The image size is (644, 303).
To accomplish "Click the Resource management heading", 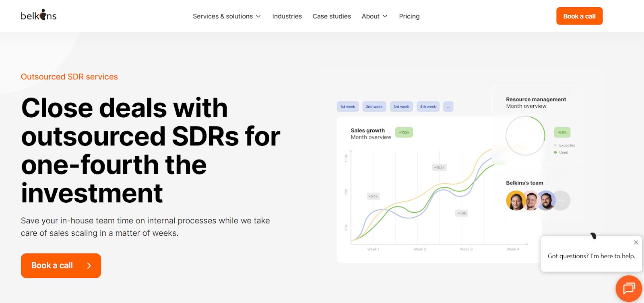I will coord(536,99).
